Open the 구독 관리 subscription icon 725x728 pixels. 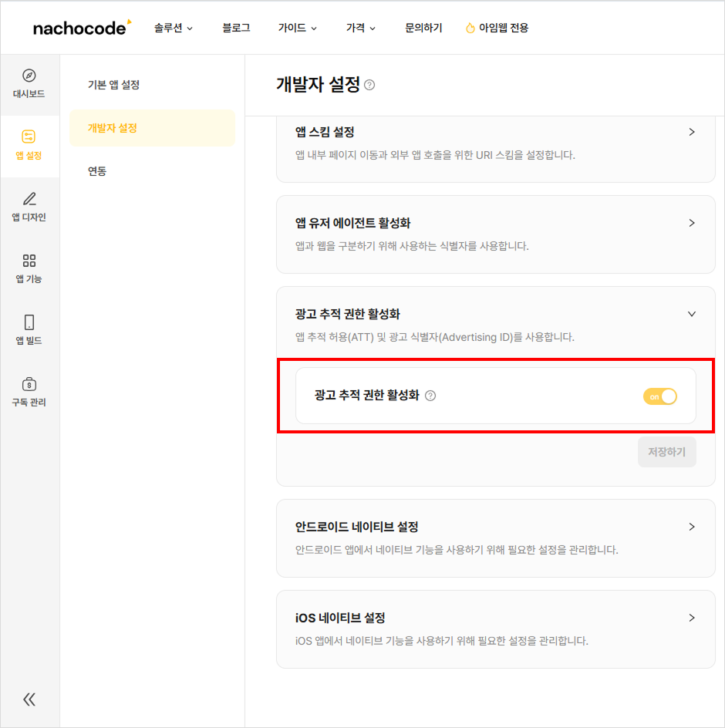(x=29, y=388)
